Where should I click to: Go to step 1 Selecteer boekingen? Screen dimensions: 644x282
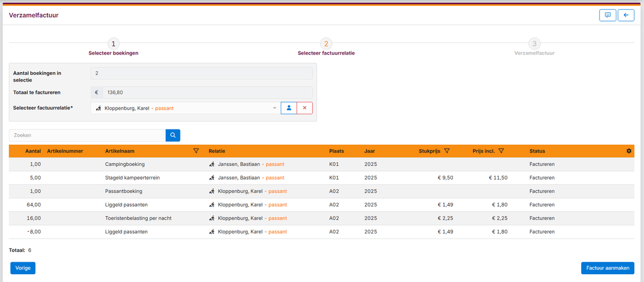pyautogui.click(x=113, y=48)
